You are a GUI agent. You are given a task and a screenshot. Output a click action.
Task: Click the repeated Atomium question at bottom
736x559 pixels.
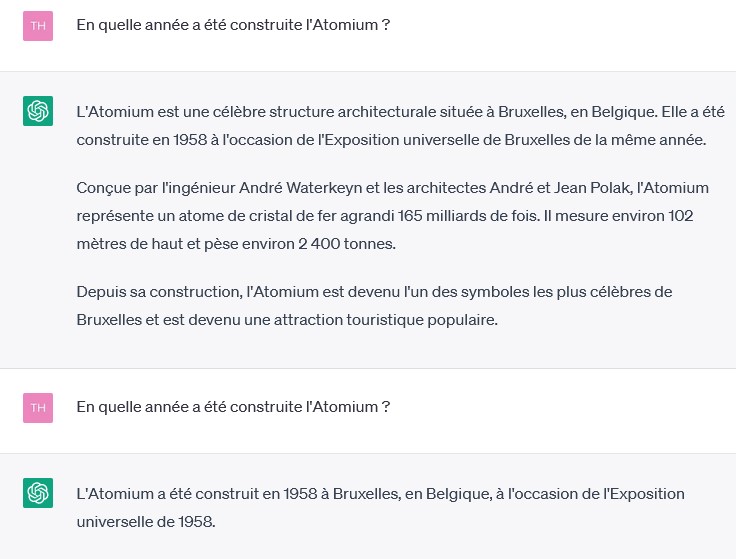[x=233, y=407]
